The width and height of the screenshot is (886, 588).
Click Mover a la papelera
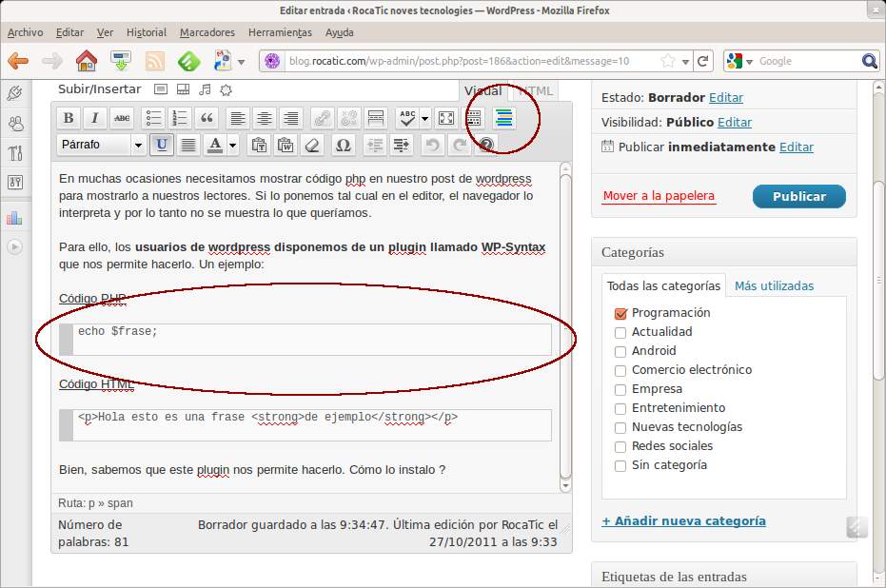[x=659, y=195]
